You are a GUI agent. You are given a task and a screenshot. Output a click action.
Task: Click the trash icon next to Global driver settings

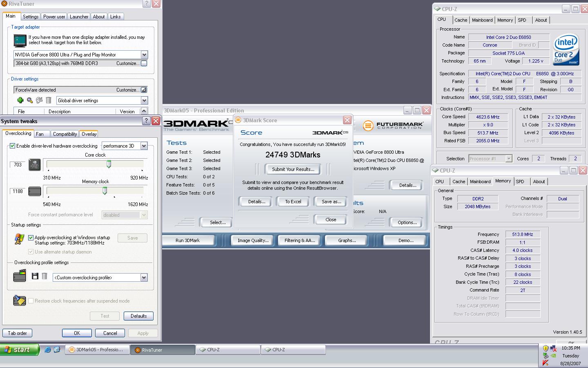(x=48, y=100)
